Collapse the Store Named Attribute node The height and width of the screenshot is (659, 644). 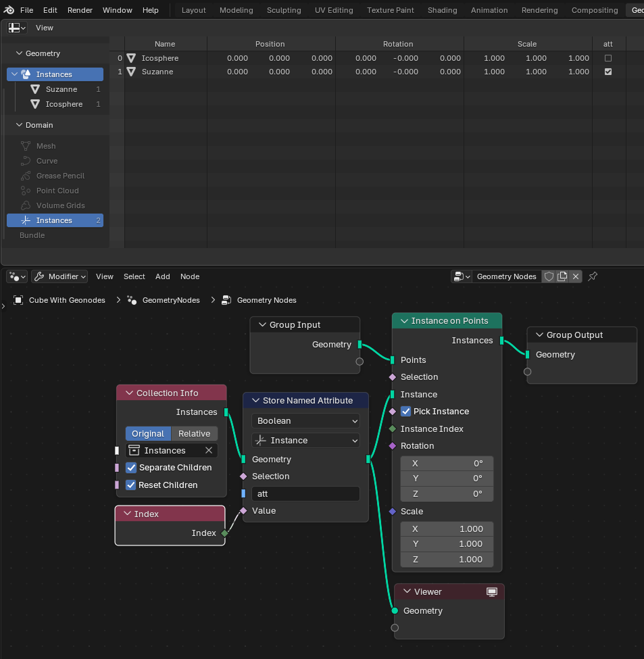click(255, 401)
